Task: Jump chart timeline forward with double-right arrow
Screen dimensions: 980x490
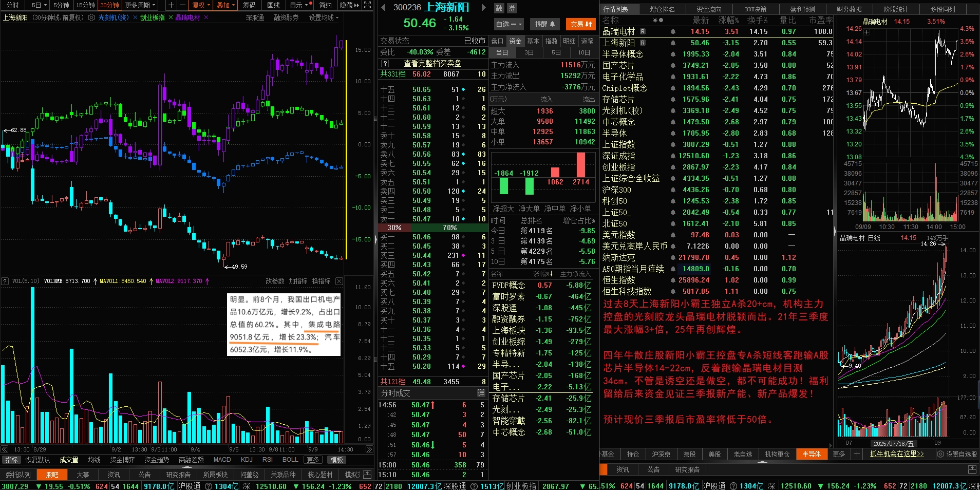Action: coord(369,449)
